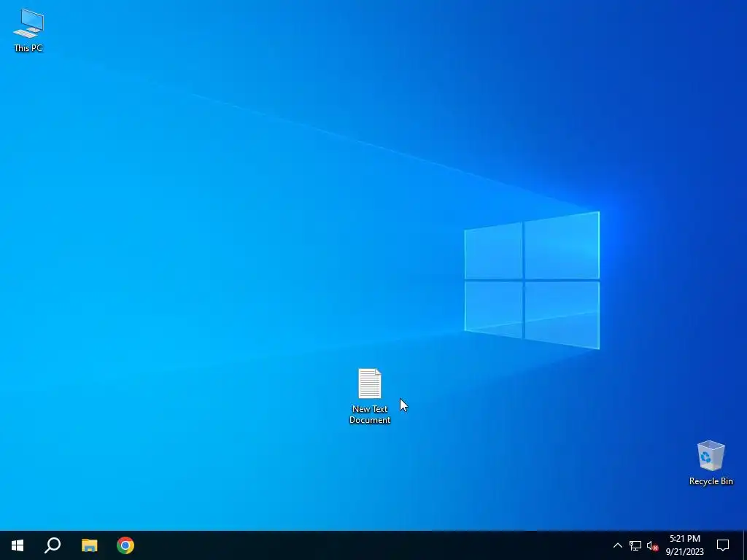This screenshot has width=747, height=560.
Task: Launch Google Chrome from the taskbar
Action: click(x=125, y=545)
